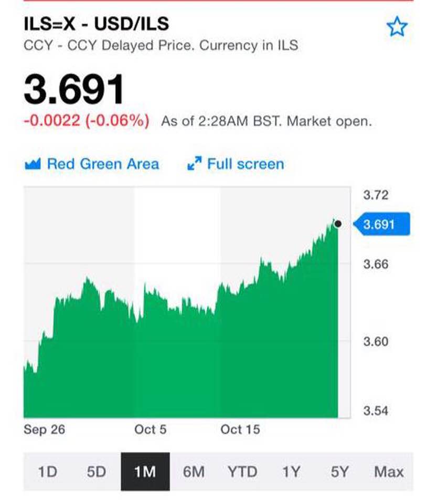Click the blue 3.691 current price tag
Viewport: 437px width, 504px height.
coord(382,224)
